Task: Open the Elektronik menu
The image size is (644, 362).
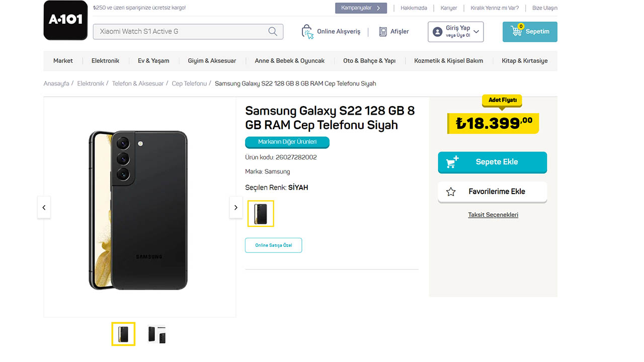Action: coord(105,61)
